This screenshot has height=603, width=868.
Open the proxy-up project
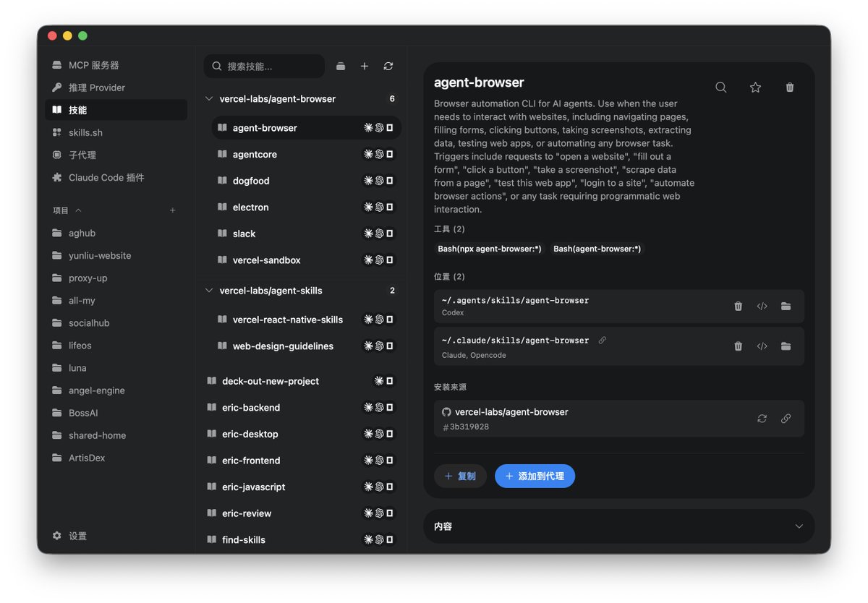pyautogui.click(x=116, y=278)
